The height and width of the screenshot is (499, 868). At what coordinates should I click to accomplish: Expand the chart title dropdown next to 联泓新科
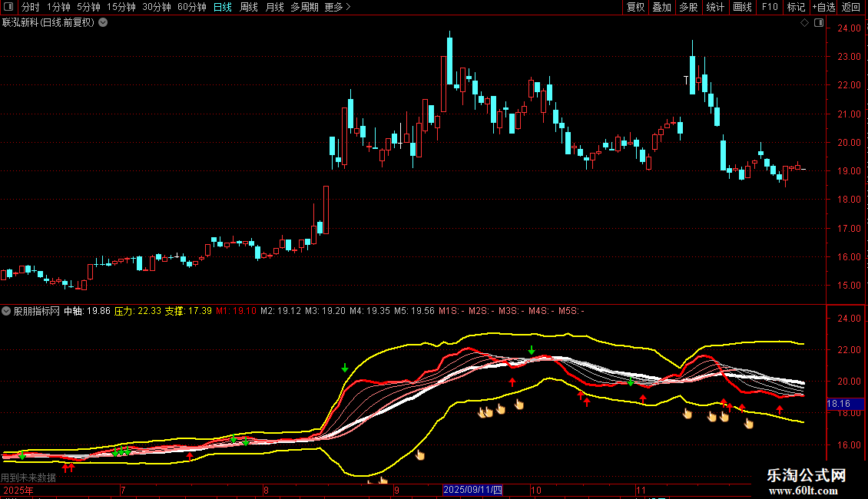(x=103, y=23)
